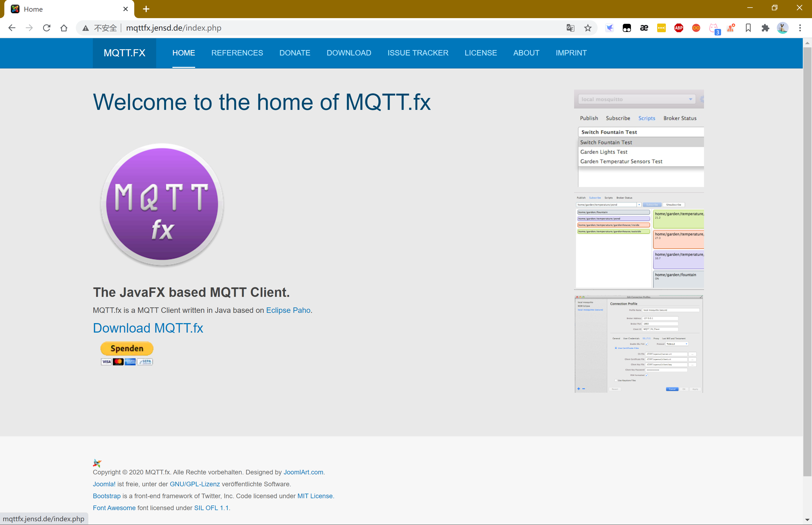
Task: Open the MIT License link
Action: click(x=315, y=496)
